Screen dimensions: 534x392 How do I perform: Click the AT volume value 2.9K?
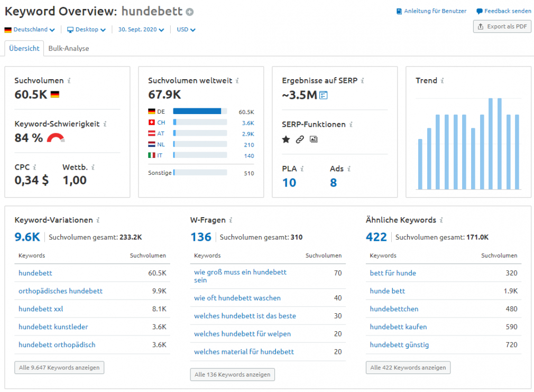coord(248,134)
